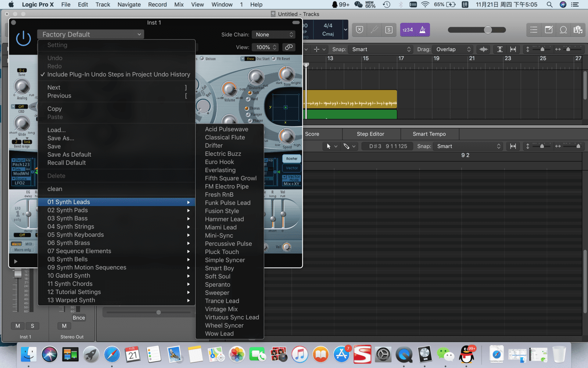Click the low latency mode X icon

pos(359,30)
